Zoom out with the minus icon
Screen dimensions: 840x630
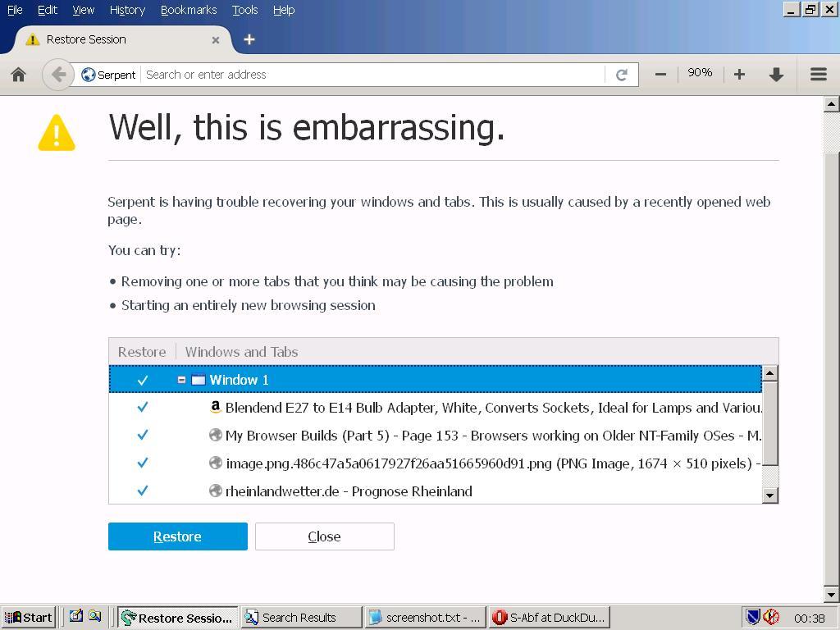pyautogui.click(x=660, y=75)
